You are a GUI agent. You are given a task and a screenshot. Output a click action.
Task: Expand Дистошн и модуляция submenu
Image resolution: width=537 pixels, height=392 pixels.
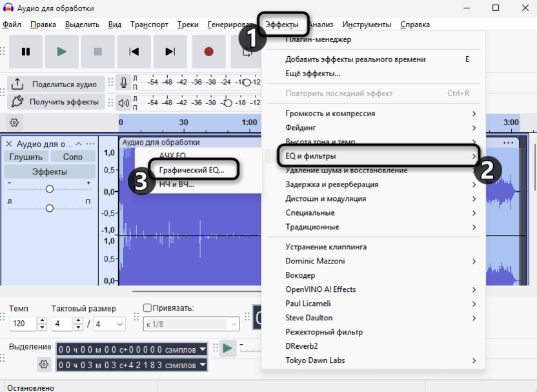(373, 198)
